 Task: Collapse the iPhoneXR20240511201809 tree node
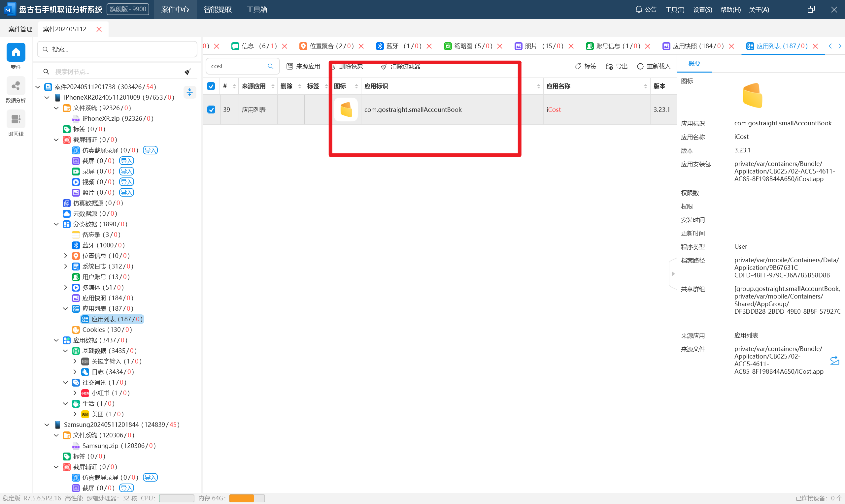coord(47,98)
